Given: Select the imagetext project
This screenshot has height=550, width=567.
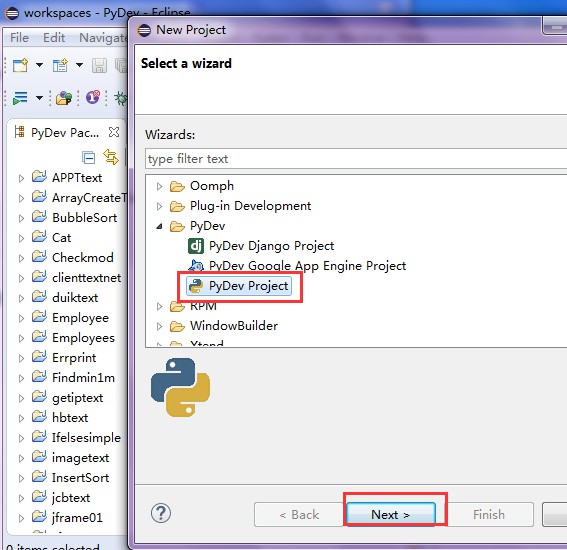Looking at the screenshot, I should pyautogui.click(x=81, y=458).
